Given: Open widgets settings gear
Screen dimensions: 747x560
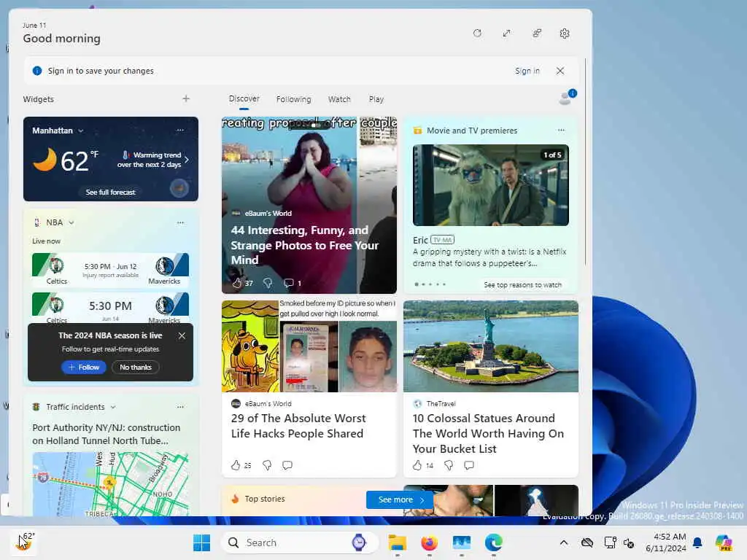Looking at the screenshot, I should point(565,34).
